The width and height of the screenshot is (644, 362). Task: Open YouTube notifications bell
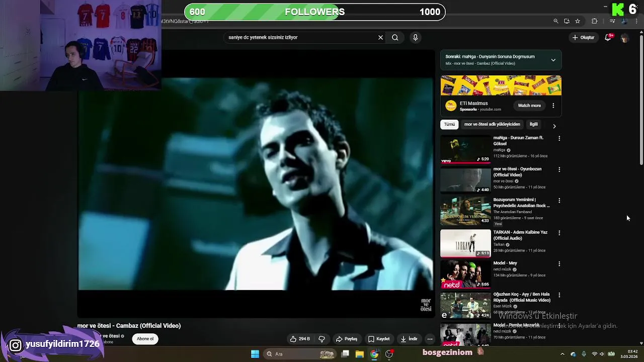coord(608,38)
